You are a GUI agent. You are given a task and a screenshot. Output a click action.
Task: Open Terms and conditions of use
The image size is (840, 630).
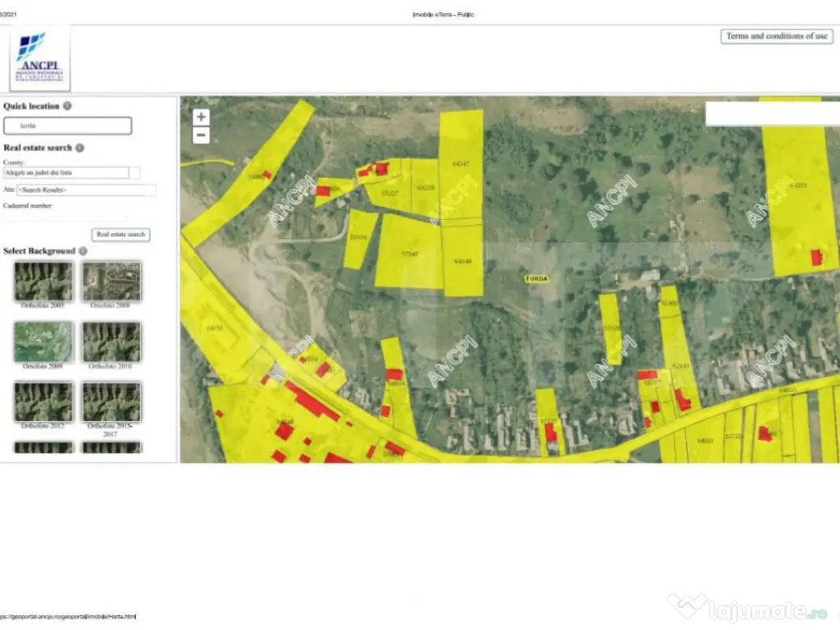(776, 36)
